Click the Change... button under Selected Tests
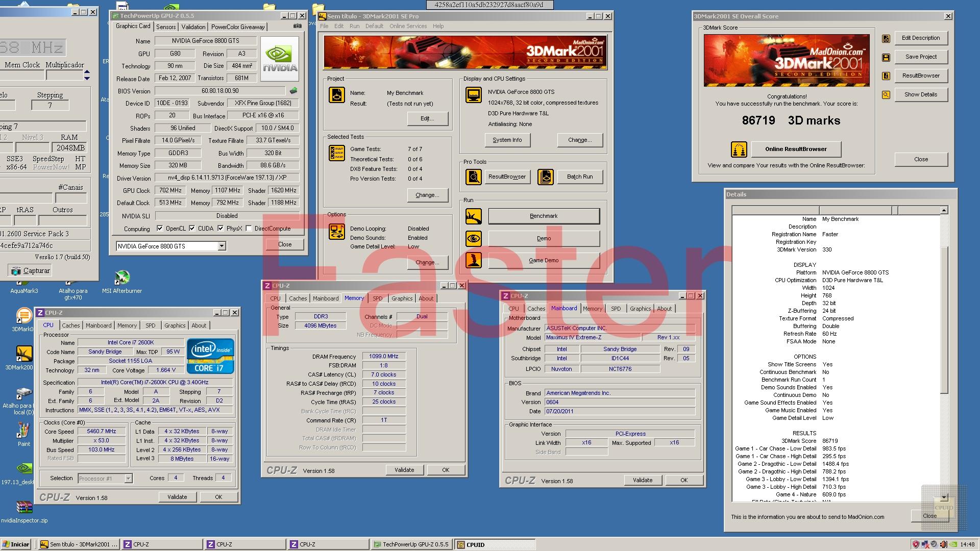 pos(427,195)
